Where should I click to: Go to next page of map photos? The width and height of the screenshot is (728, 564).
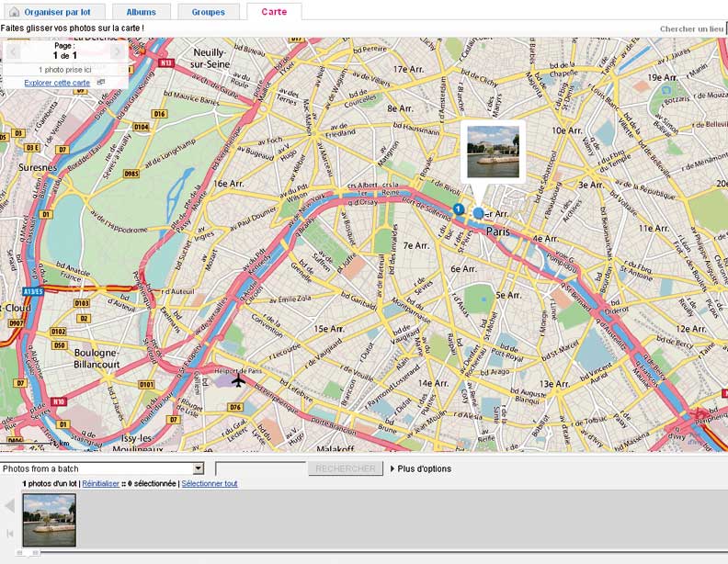(x=117, y=51)
